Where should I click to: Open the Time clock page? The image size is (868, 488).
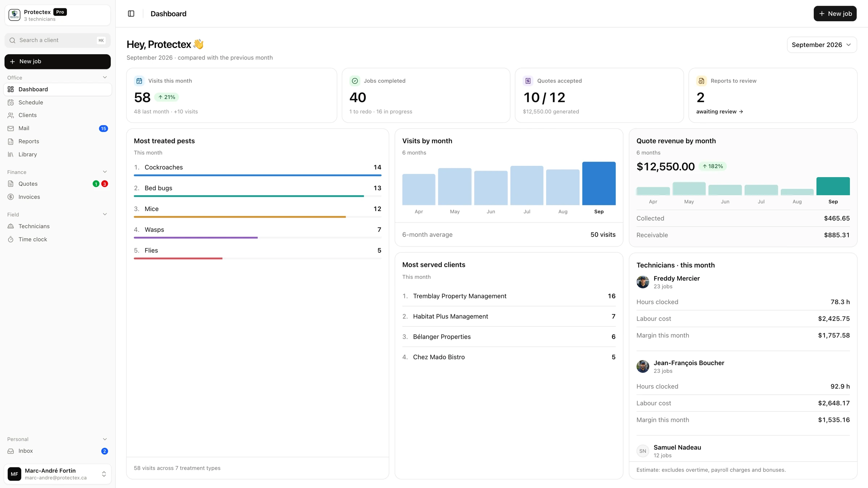(58, 239)
